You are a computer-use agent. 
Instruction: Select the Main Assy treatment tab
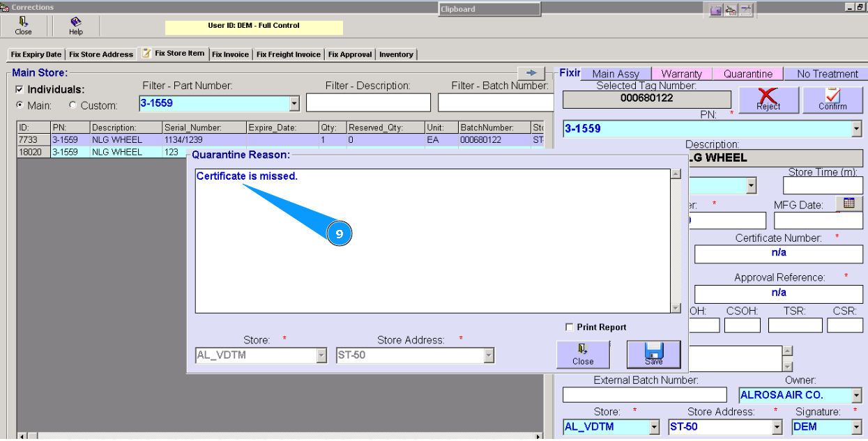pos(616,74)
